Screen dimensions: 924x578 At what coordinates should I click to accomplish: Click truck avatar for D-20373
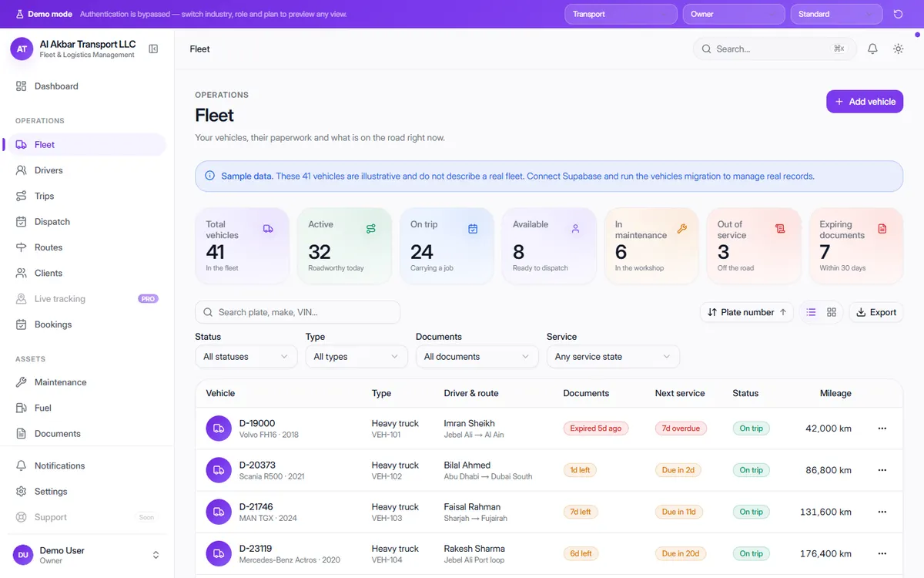[x=219, y=470]
